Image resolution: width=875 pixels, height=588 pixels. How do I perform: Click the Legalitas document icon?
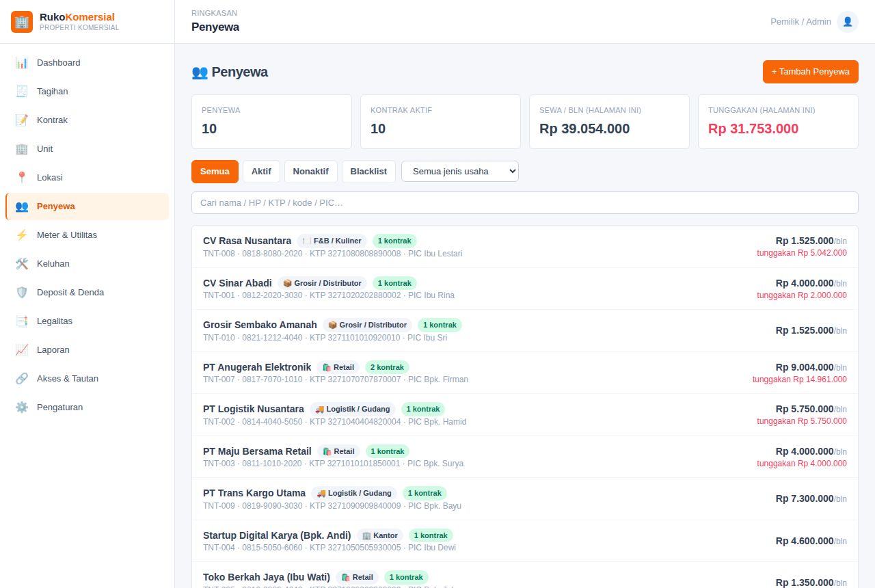(x=22, y=321)
